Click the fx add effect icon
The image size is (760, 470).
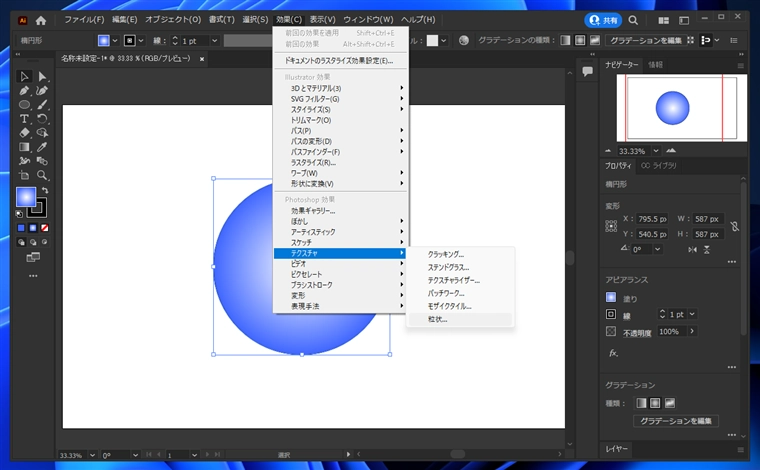[x=613, y=353]
